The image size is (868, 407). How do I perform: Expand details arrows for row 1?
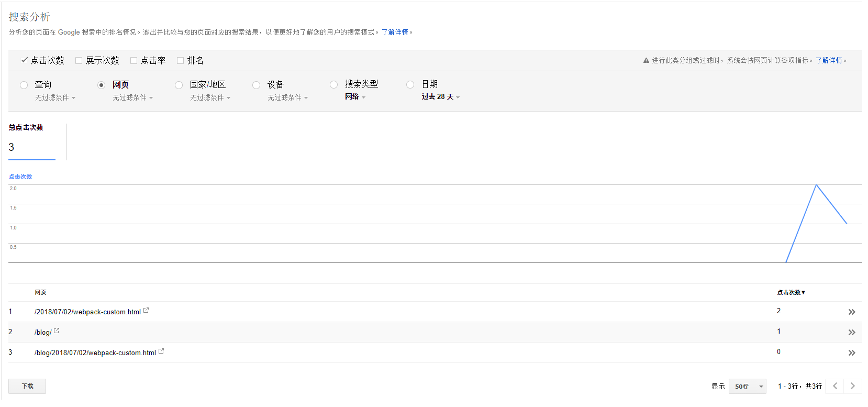coord(852,312)
